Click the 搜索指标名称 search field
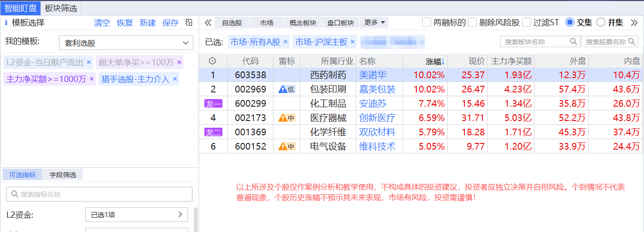The height and width of the screenshot is (232, 644). (x=99, y=194)
